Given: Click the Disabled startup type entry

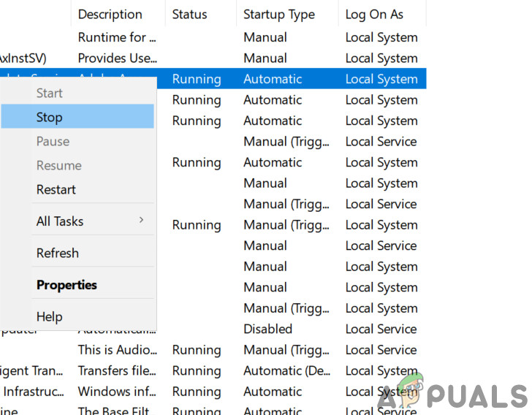Looking at the screenshot, I should click(267, 329).
